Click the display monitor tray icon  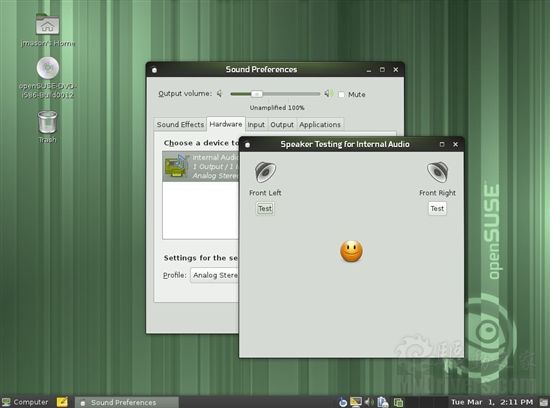(x=355, y=402)
